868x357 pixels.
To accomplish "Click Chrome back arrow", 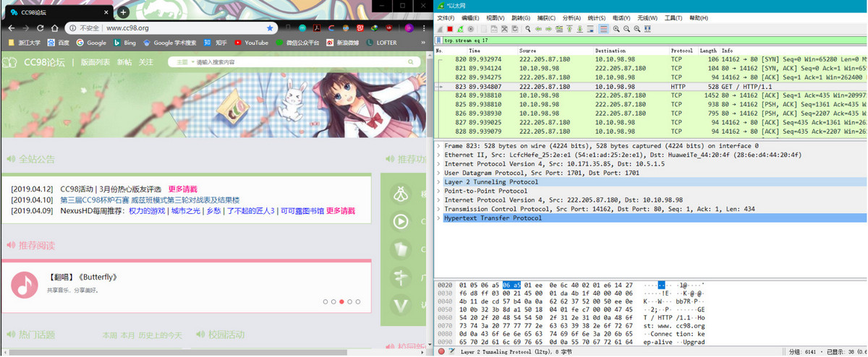I will point(10,27).
